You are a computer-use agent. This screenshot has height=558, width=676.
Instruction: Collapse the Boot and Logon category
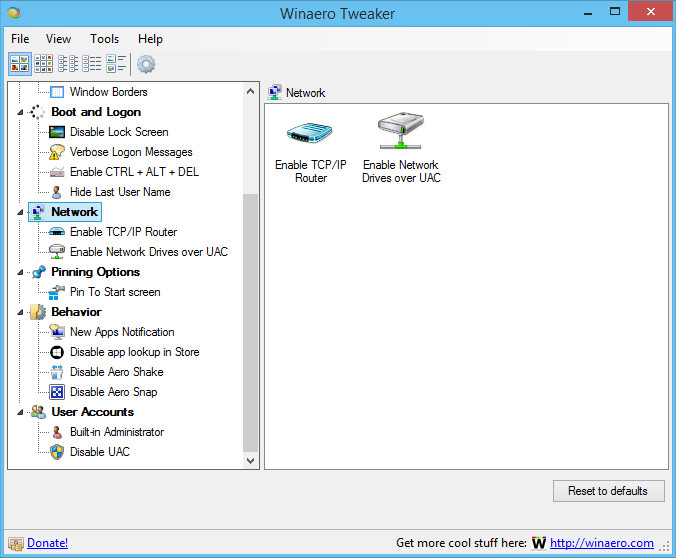coord(20,113)
